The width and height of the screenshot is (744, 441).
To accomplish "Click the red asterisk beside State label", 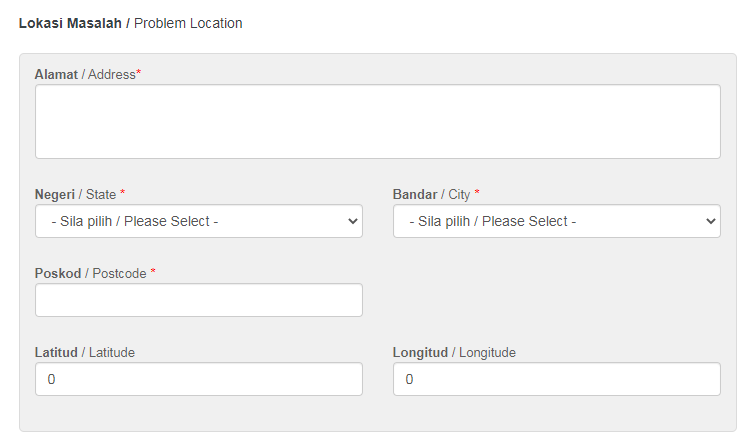I will [x=122, y=192].
